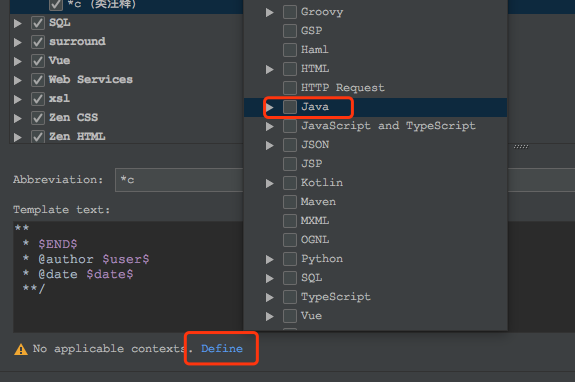Click into the Template text editor

point(128,277)
